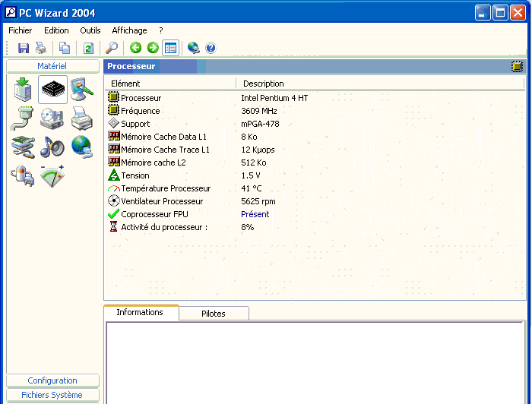Open the Outils menu

pos(90,30)
